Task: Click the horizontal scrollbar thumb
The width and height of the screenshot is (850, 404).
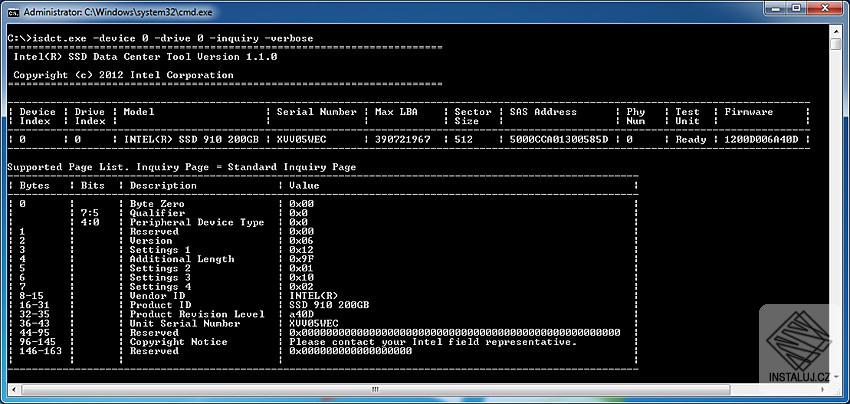Action: (x=375, y=389)
